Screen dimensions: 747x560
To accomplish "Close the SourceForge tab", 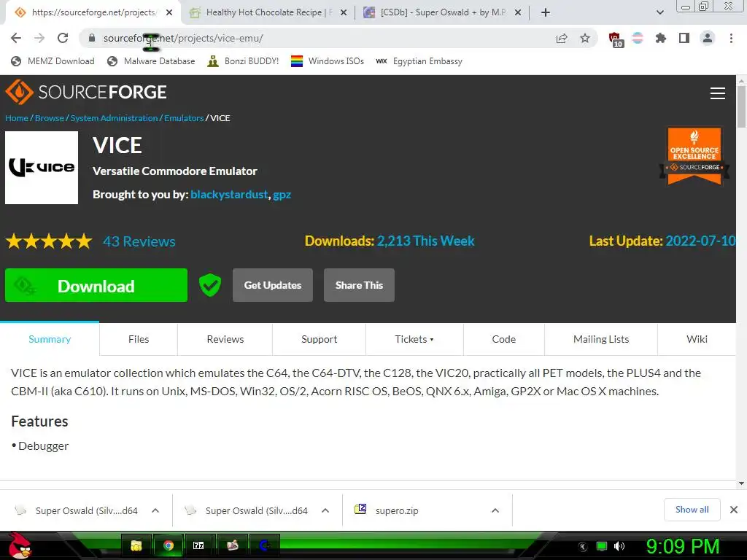I will (x=169, y=12).
